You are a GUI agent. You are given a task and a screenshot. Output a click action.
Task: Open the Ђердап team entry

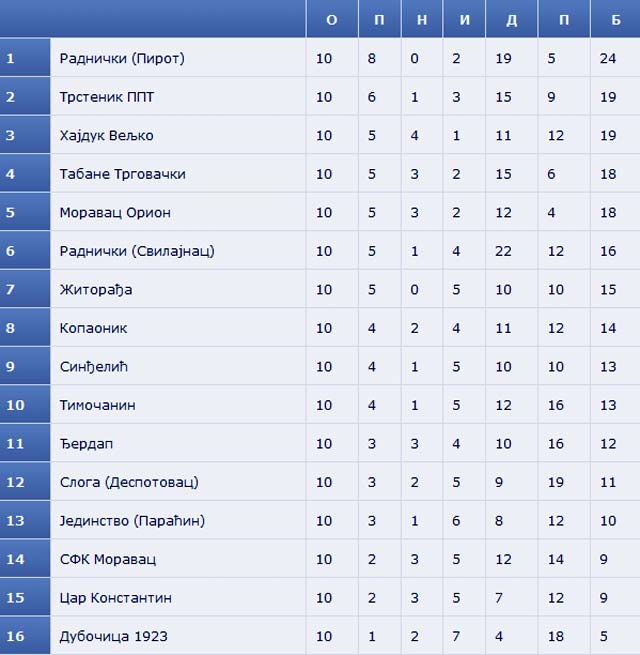click(x=86, y=444)
